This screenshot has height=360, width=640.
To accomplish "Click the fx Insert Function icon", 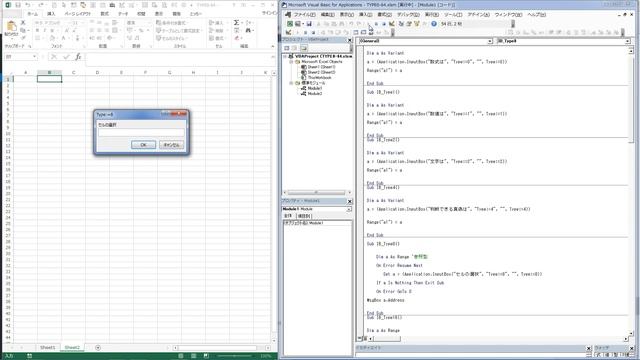I will 78,57.
